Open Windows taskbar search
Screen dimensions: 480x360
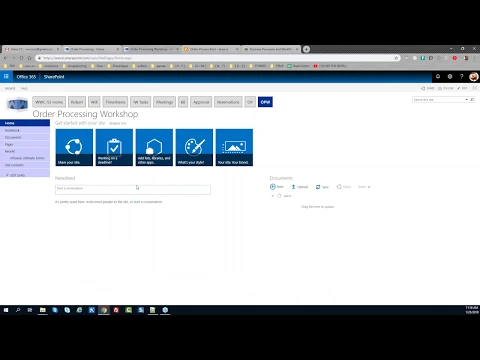[18, 310]
